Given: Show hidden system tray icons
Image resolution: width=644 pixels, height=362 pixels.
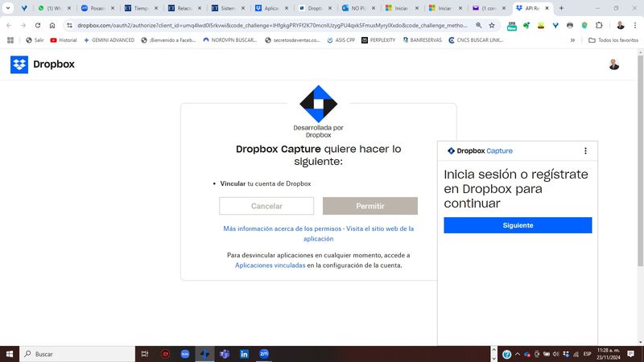Looking at the screenshot, I should pos(518,354).
